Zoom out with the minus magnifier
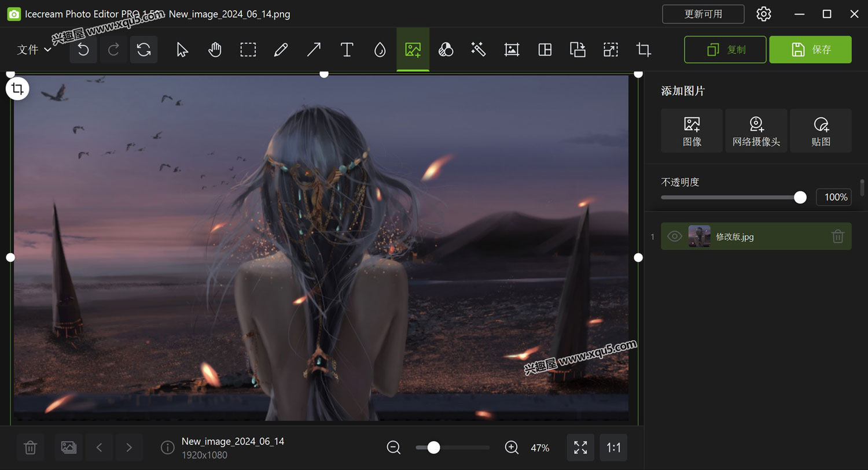 pyautogui.click(x=393, y=447)
